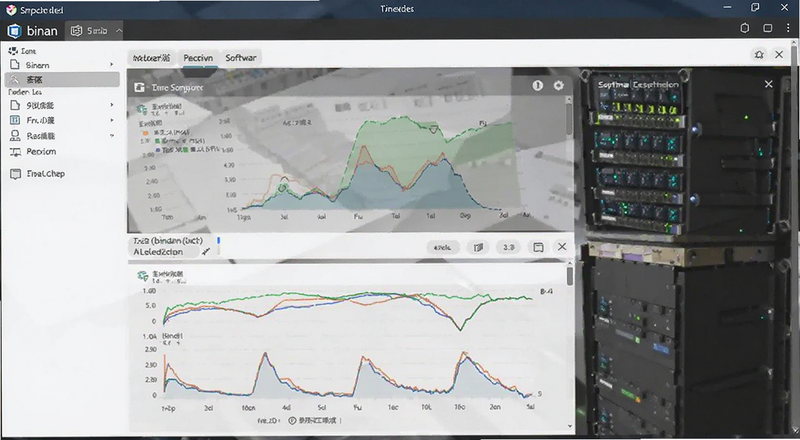Click the 3.3 pill button
Image resolution: width=800 pixels, height=440 pixels.
509,248
